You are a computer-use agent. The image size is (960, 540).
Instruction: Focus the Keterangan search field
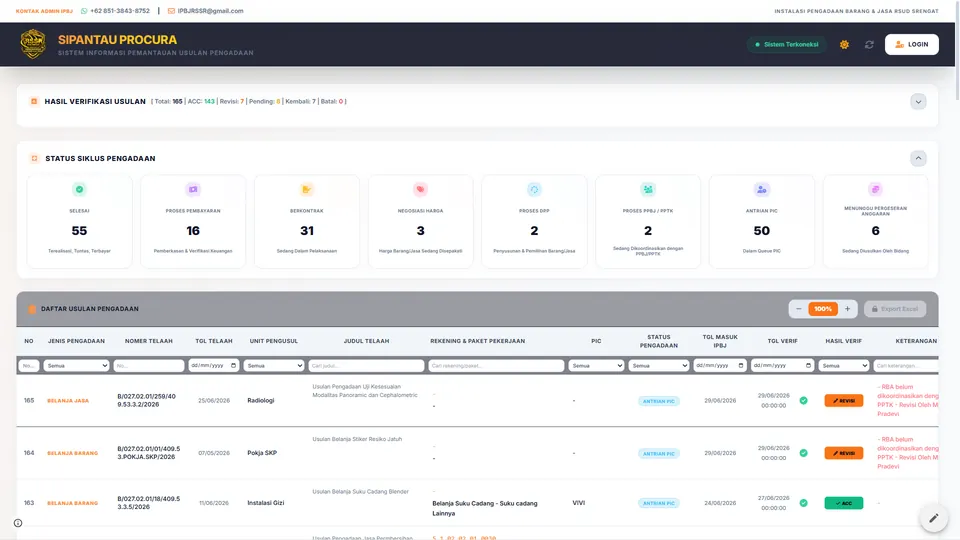(x=906, y=366)
